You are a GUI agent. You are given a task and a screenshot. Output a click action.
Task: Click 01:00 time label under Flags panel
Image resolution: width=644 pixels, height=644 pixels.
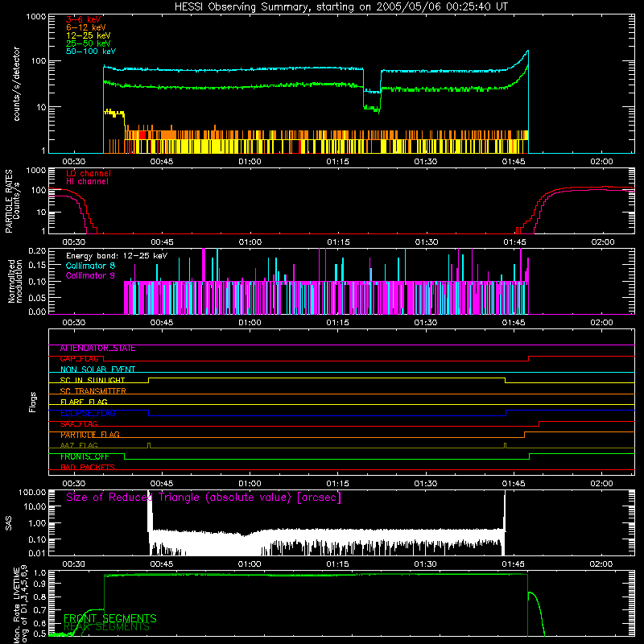point(250,484)
